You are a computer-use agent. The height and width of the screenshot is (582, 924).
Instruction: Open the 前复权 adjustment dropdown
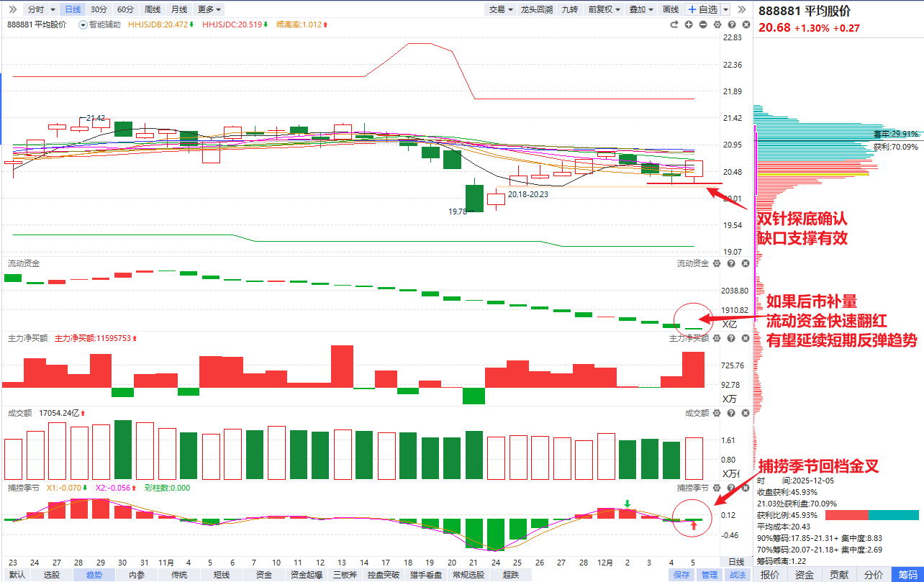coord(603,9)
